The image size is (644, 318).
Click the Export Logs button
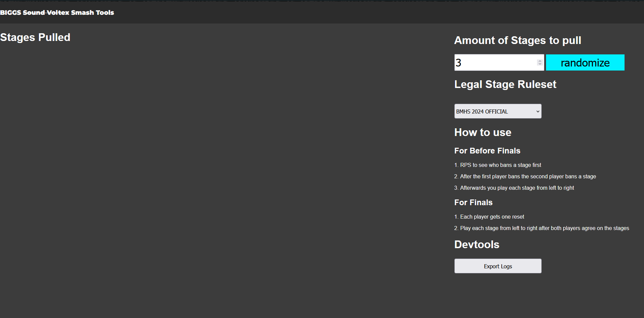(x=498, y=266)
